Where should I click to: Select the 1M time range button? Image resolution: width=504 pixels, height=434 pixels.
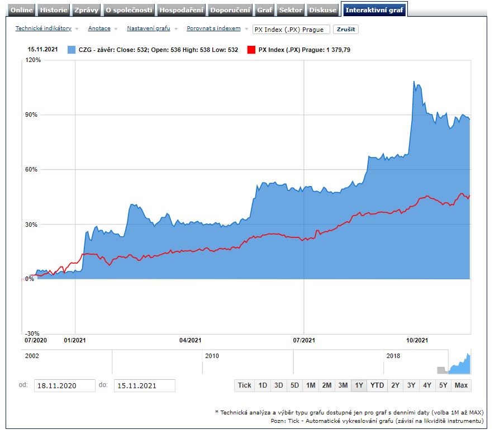(x=311, y=385)
